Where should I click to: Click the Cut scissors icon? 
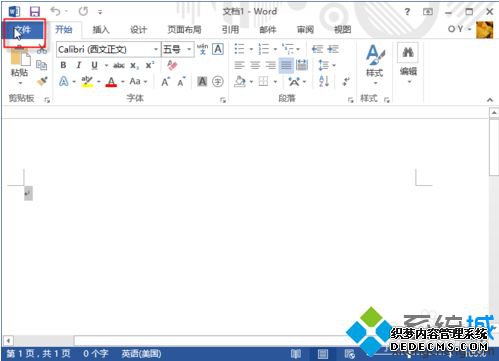click(x=42, y=49)
